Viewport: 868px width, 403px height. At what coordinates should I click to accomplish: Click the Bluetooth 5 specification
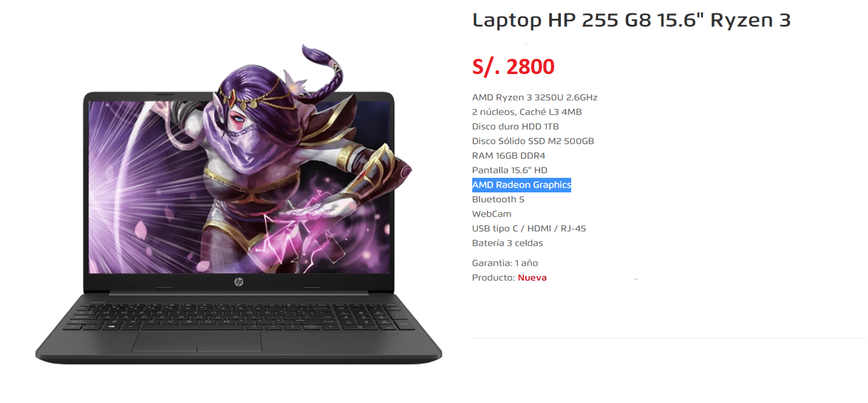pyautogui.click(x=498, y=199)
